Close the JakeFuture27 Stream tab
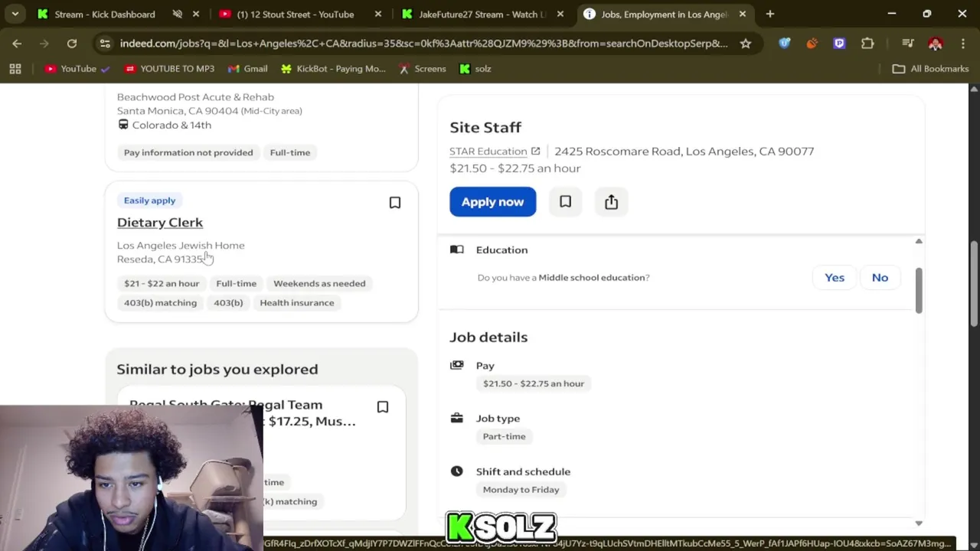This screenshot has height=551, width=980. tap(560, 14)
